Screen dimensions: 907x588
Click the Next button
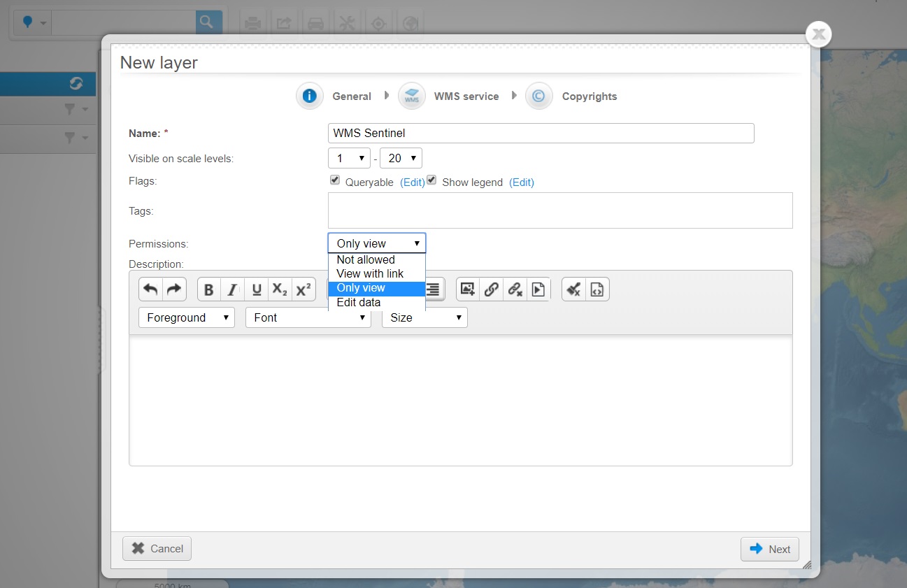click(770, 549)
